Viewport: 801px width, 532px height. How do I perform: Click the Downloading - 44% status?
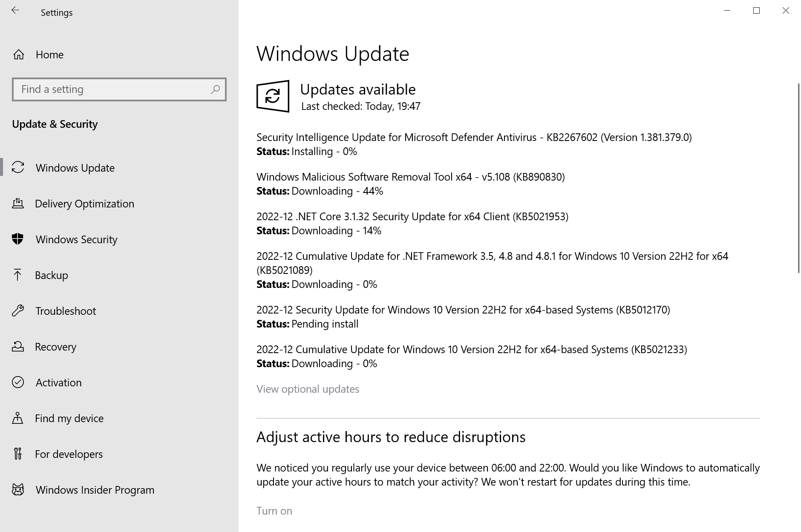point(337,191)
